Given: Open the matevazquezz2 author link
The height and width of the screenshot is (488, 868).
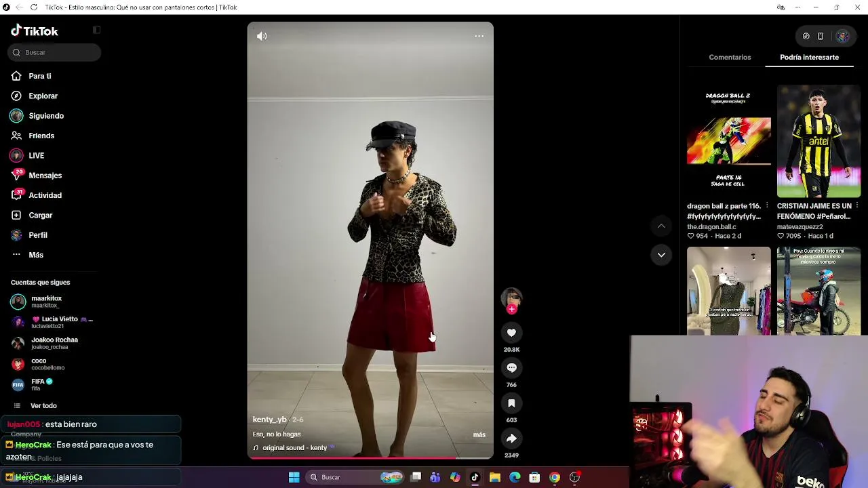Looking at the screenshot, I should click(800, 227).
